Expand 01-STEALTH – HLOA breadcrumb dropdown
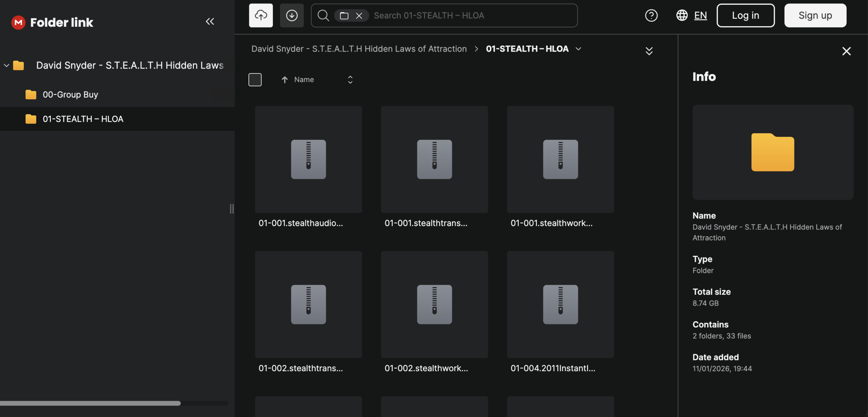Image resolution: width=868 pixels, height=417 pixels. (578, 49)
